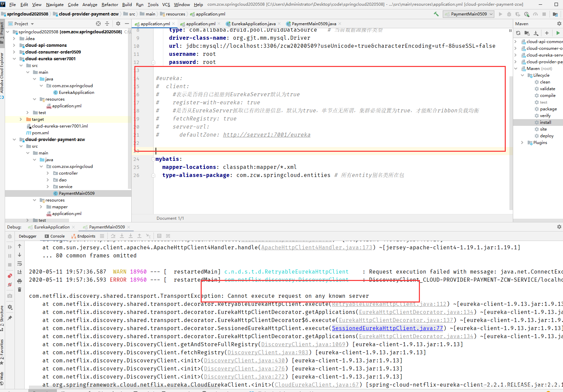The image size is (563, 392).
Task: Switch to PaymentMain0509.java editor tab
Action: [314, 24]
